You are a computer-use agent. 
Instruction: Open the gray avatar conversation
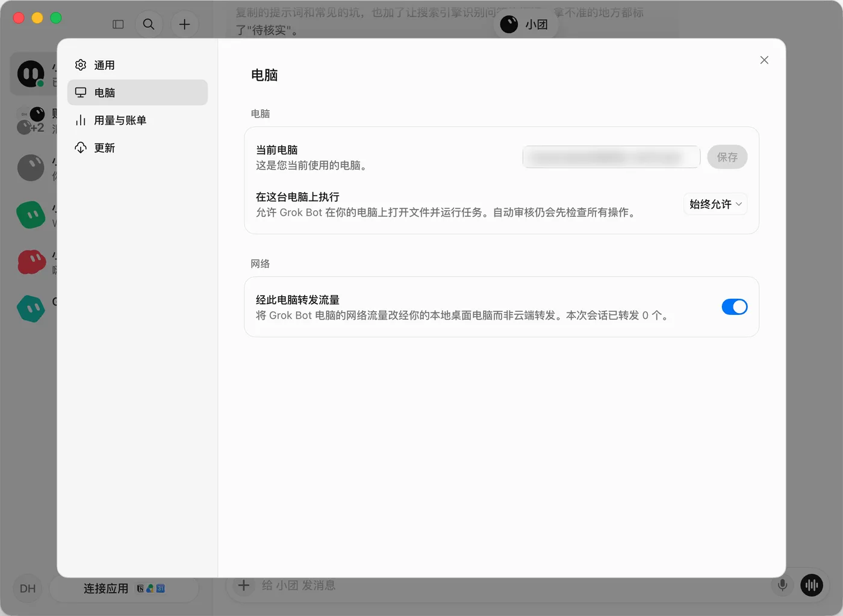(x=31, y=168)
